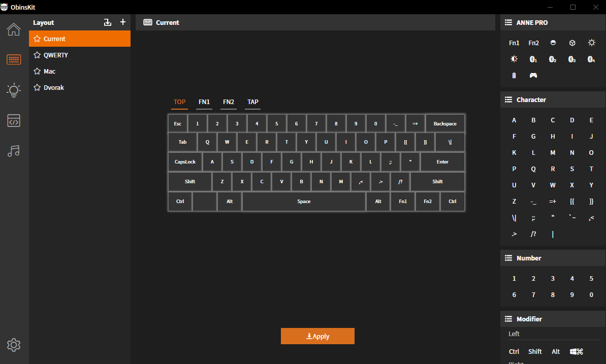Open the Home page sidebar icon

(x=14, y=29)
